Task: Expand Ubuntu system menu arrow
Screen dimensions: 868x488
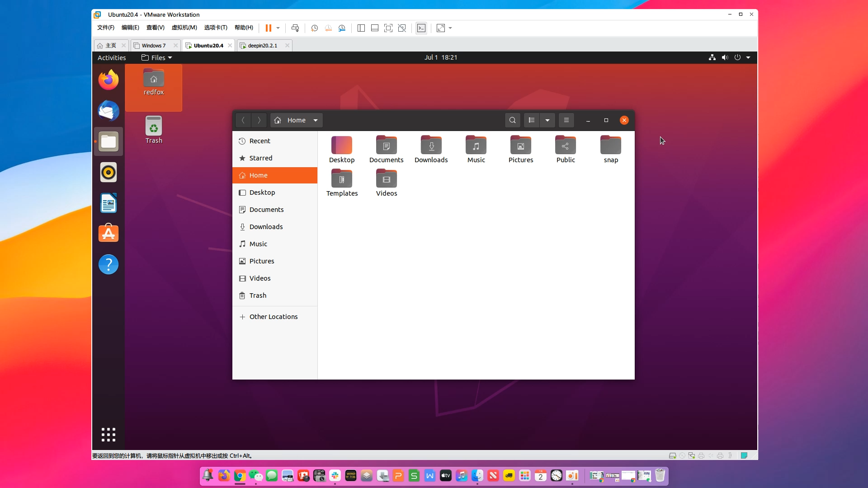Action: (x=748, y=57)
